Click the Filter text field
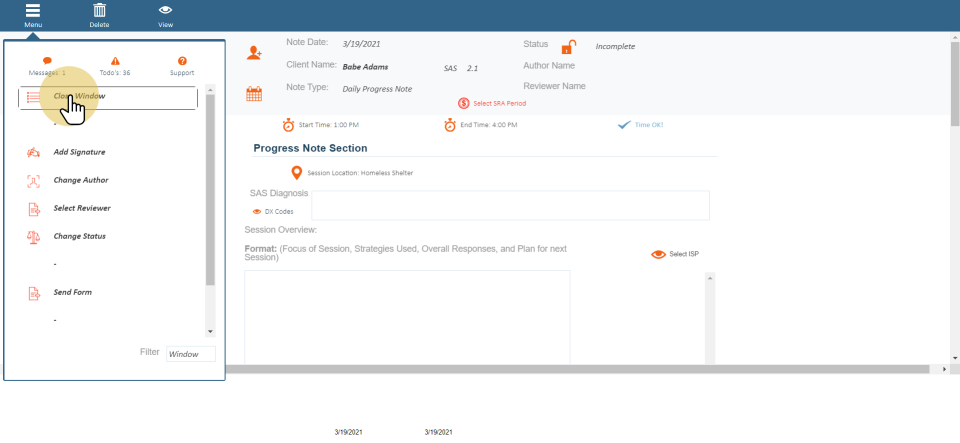 tap(190, 354)
